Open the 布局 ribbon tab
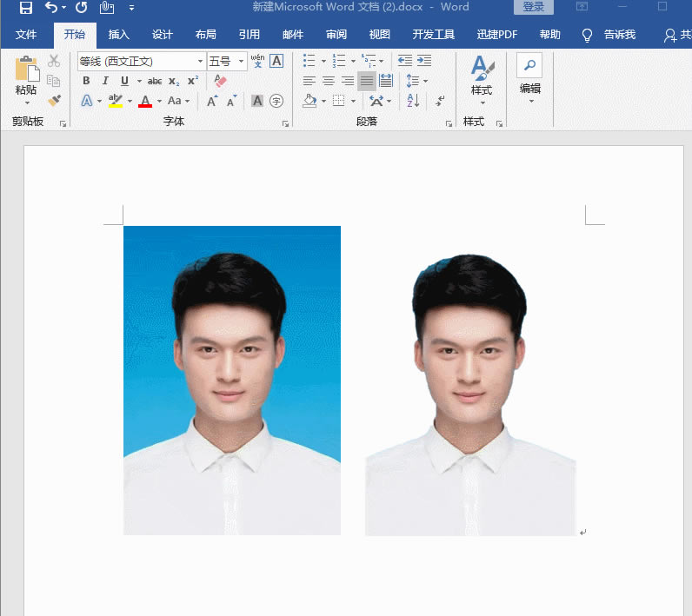The width and height of the screenshot is (692, 616). [206, 35]
